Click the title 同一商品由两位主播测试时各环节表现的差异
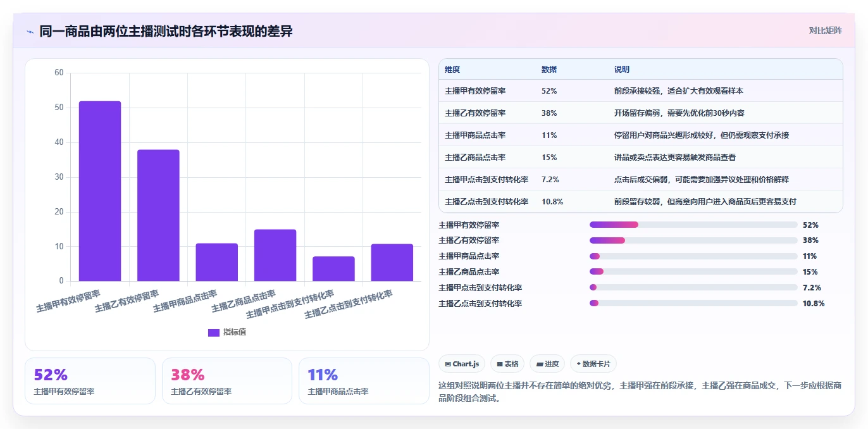Screen dimensions: 868x429 pos(166,31)
